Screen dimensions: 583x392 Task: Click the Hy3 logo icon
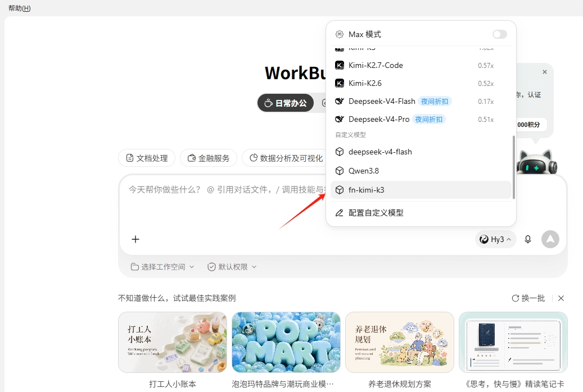click(x=483, y=239)
